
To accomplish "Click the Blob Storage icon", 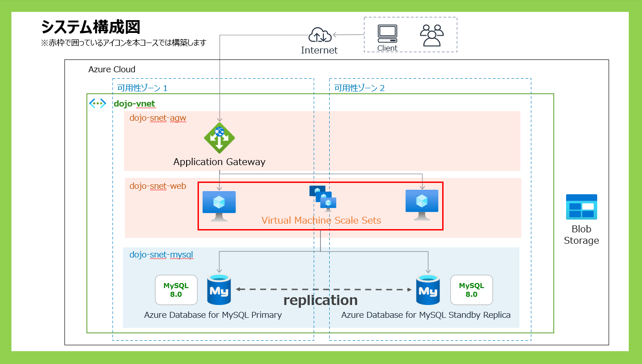I will [581, 206].
